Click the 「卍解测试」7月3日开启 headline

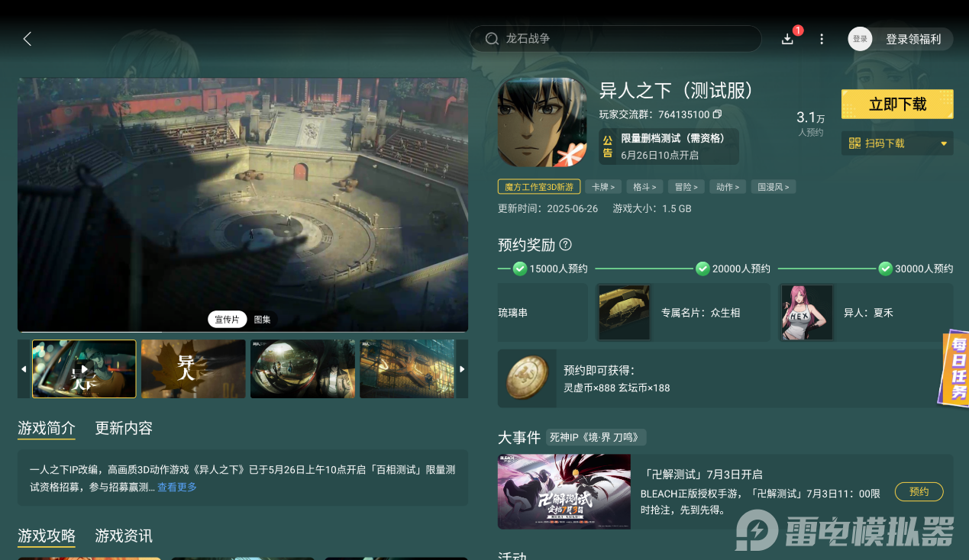(x=702, y=475)
